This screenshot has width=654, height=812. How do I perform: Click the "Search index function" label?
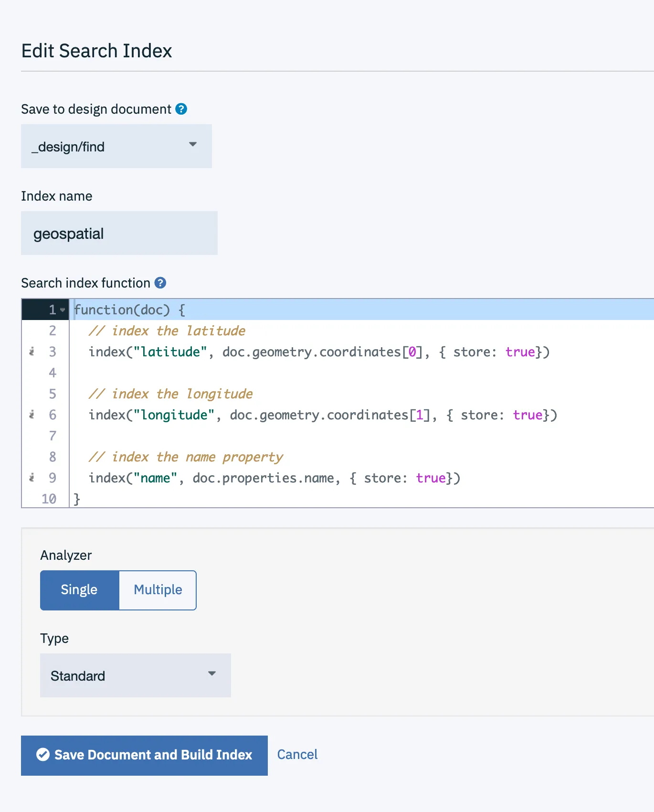click(x=86, y=283)
